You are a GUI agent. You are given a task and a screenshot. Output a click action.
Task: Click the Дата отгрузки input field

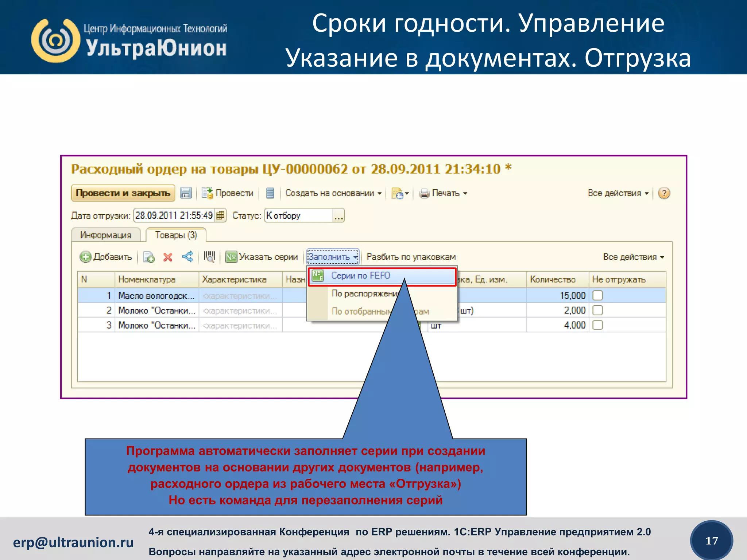175,215
